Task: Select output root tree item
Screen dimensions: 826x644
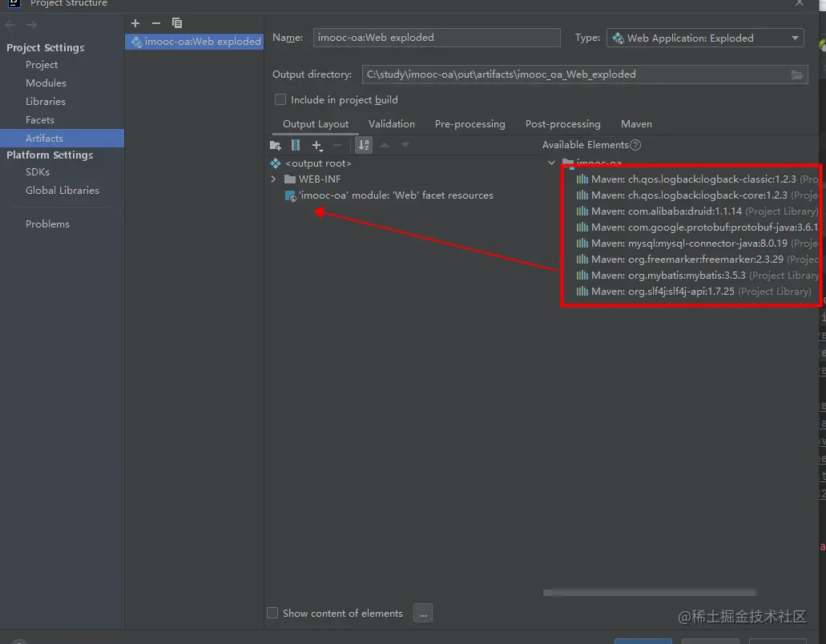Action: [x=318, y=163]
